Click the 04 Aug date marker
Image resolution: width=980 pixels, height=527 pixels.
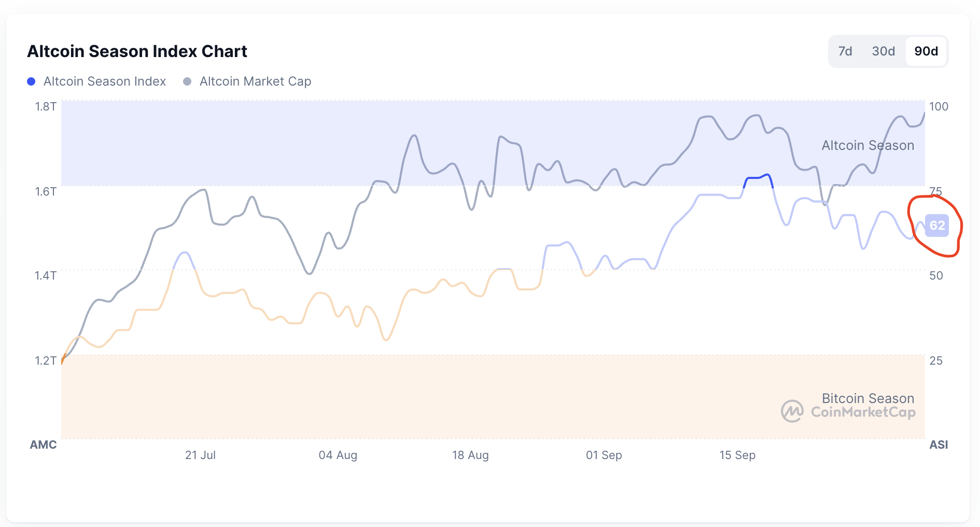coord(338,455)
